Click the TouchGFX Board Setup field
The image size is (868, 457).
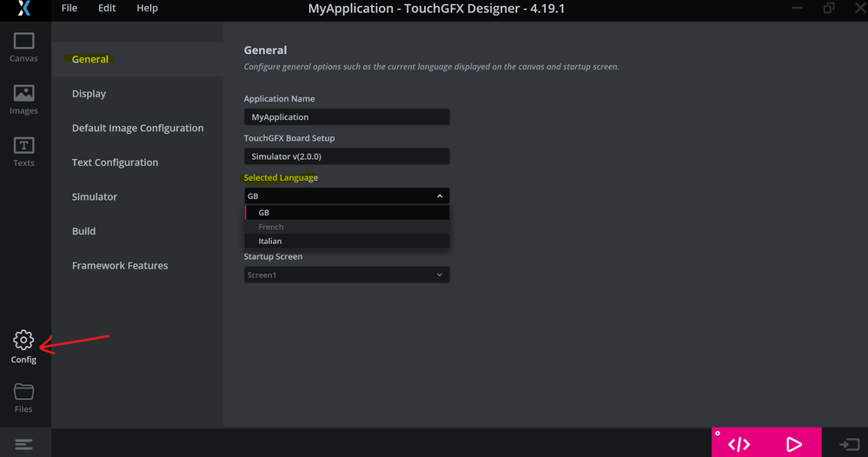tap(347, 156)
